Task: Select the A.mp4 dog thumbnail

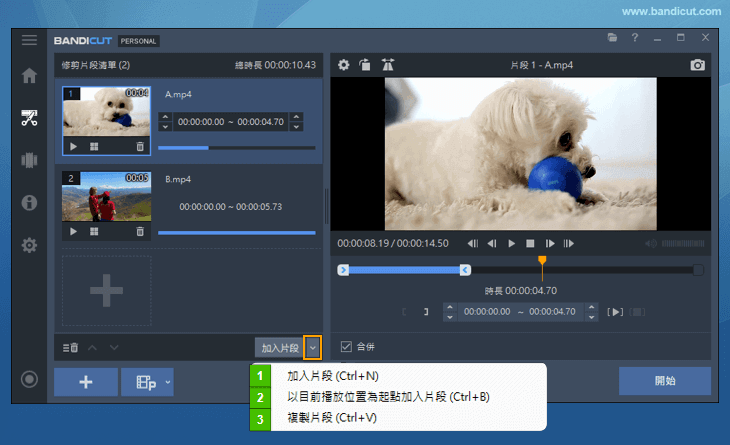Action: pyautogui.click(x=107, y=112)
